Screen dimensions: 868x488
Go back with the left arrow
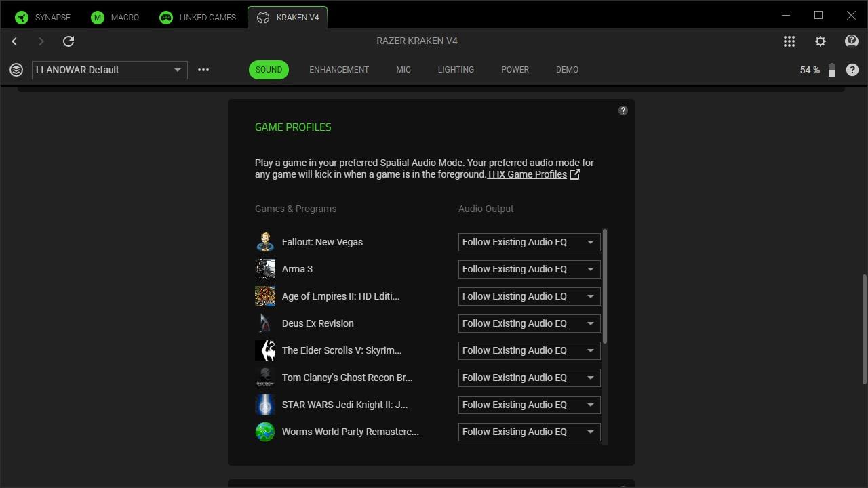(14, 41)
